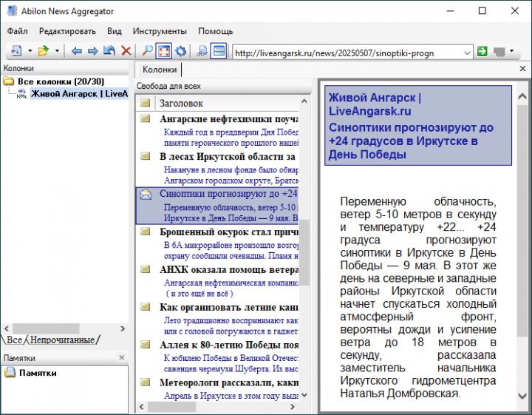Click the magnifier search icon
This screenshot has width=532, height=415.
pyautogui.click(x=147, y=51)
